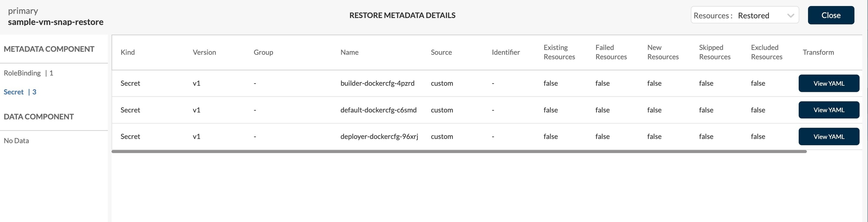The height and width of the screenshot is (222, 868).
Task: View YAML for builder-dockercfg-4pzrd
Action: tap(828, 84)
